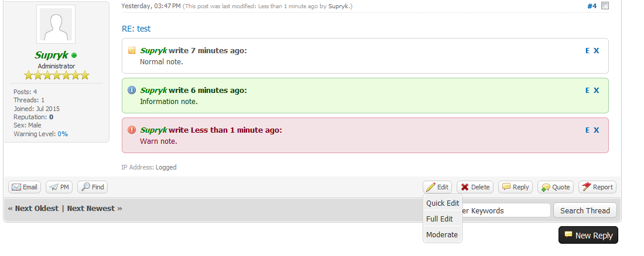Click E edit icon on Warn note

click(x=587, y=130)
